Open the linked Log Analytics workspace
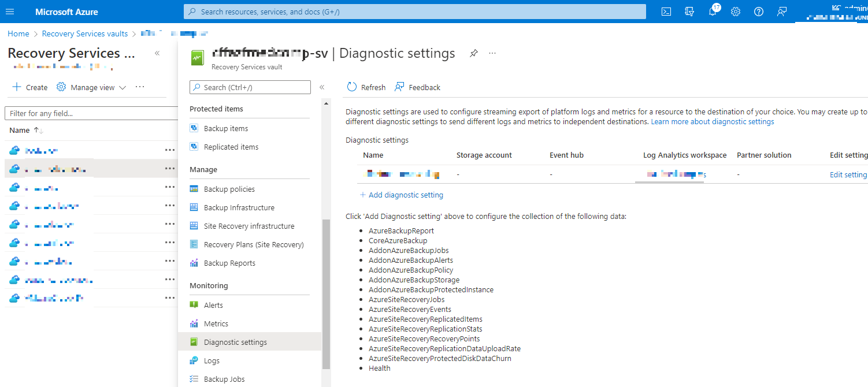868x387 pixels. tap(676, 174)
